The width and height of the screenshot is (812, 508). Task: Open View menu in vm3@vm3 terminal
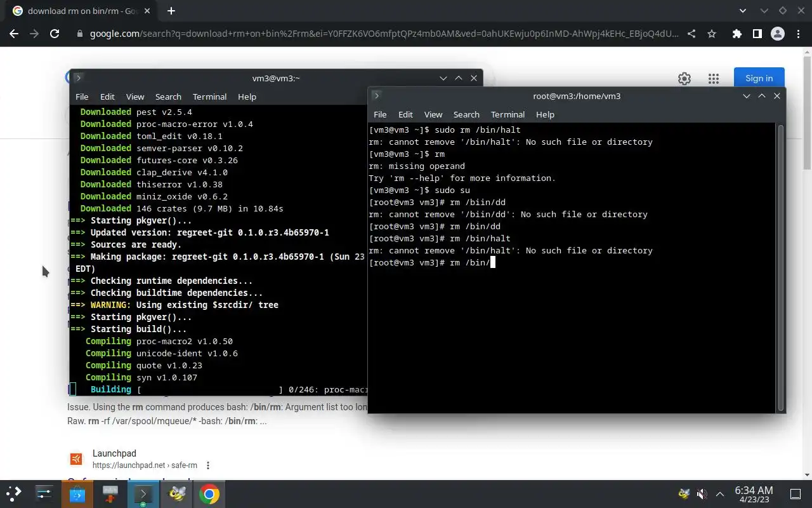(134, 97)
